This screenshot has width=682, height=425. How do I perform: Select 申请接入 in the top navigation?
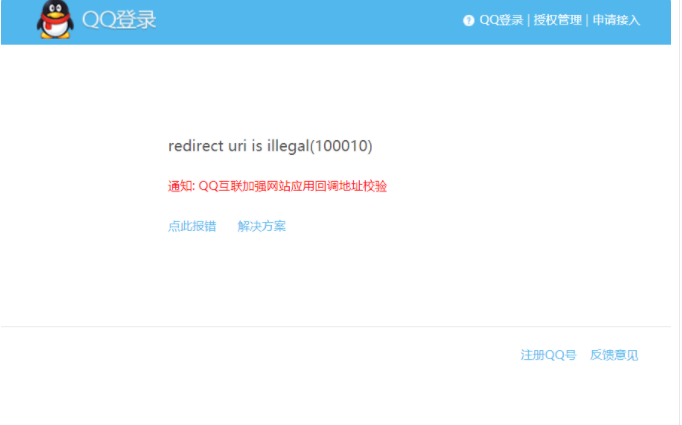(x=616, y=20)
